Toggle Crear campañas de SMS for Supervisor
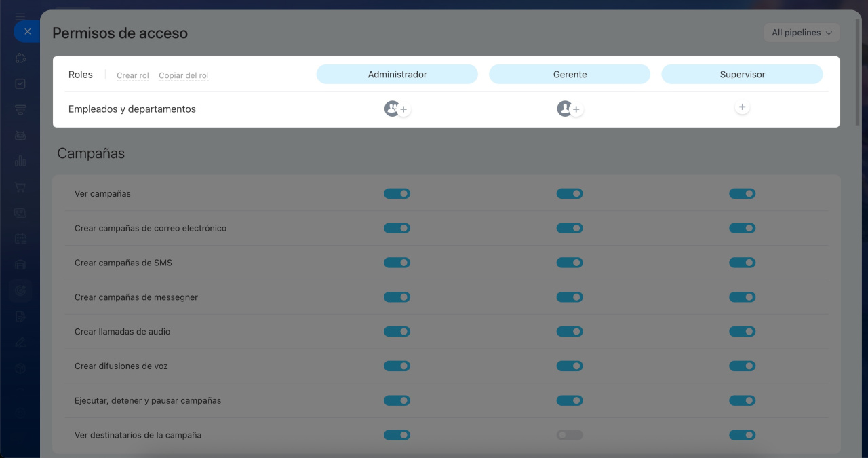 tap(743, 263)
